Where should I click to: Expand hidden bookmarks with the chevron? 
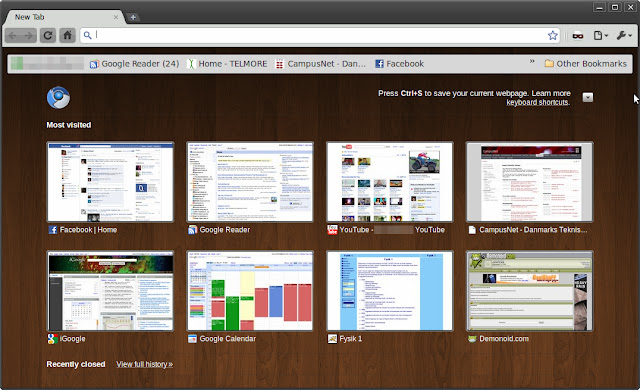tap(532, 61)
